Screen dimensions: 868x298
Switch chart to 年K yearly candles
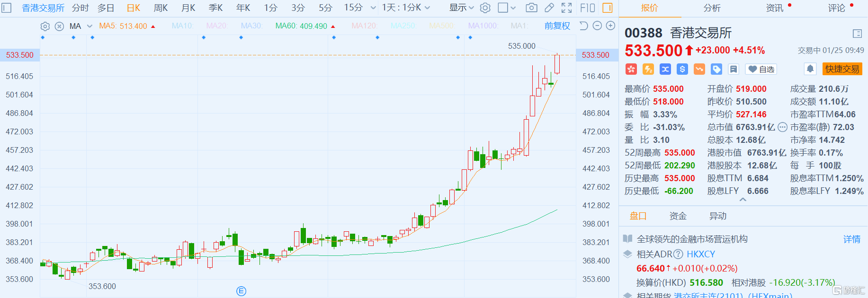(243, 8)
